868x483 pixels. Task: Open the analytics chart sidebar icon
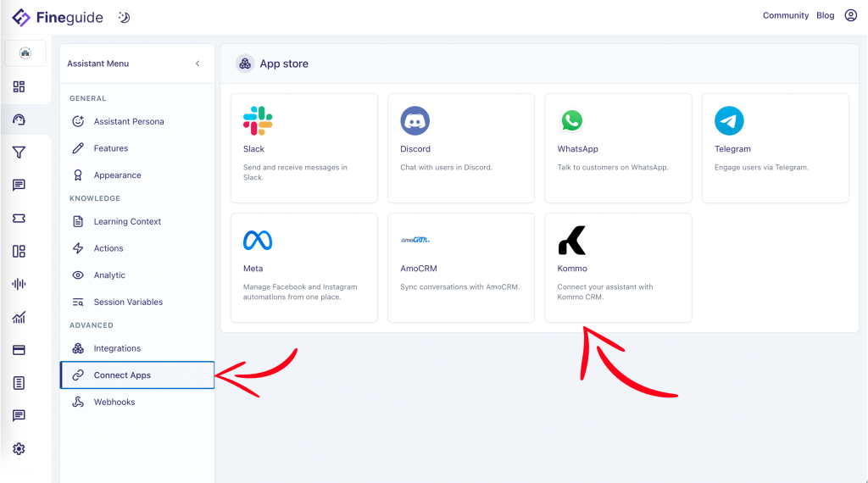(19, 318)
